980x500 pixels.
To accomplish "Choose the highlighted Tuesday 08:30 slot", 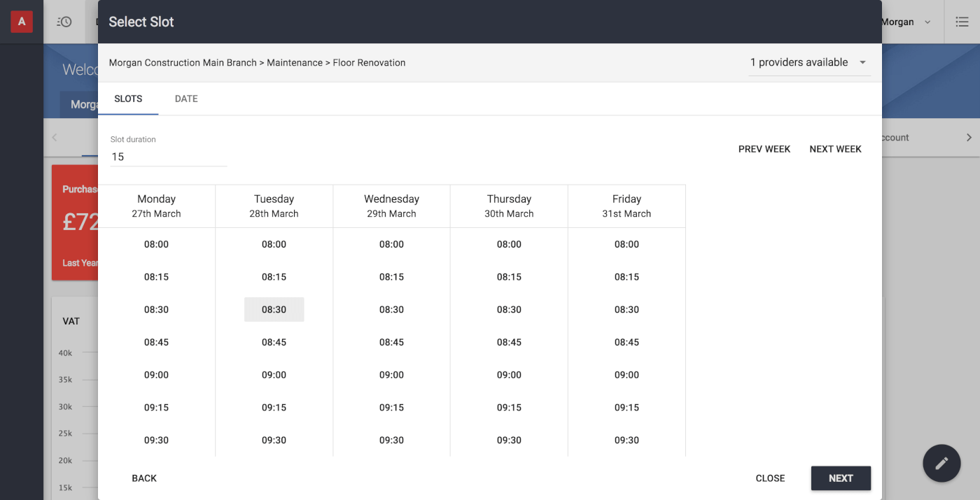I will pyautogui.click(x=274, y=310).
